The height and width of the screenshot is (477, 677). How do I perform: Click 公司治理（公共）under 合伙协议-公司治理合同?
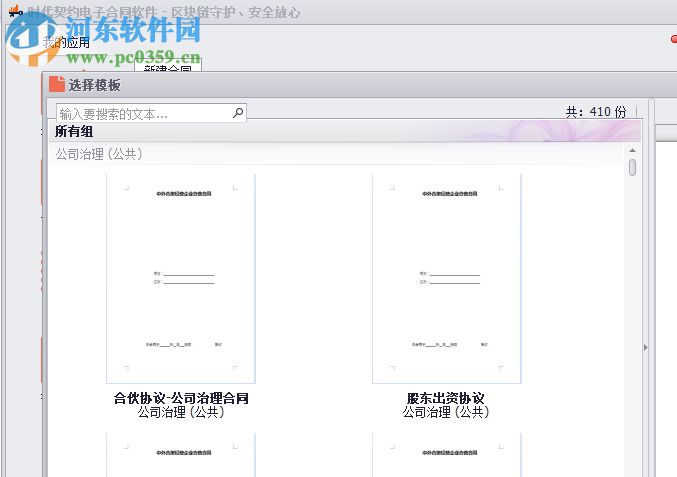[181, 412]
